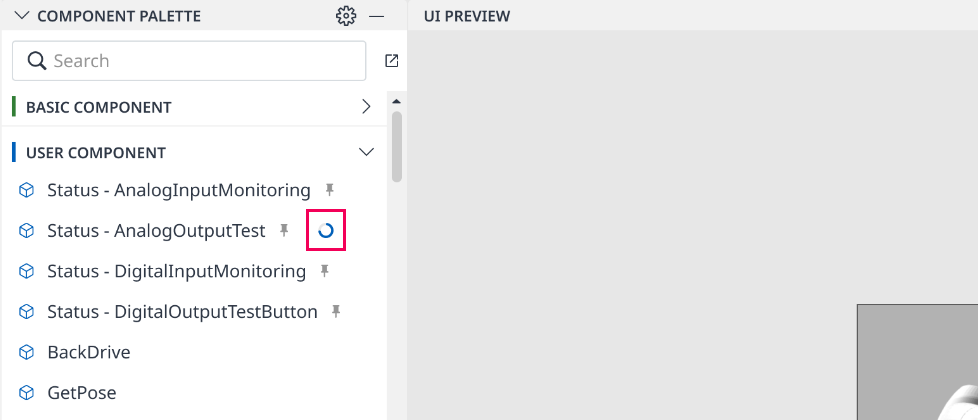Click cube icon next to GetPose
The height and width of the screenshot is (420, 978).
(x=26, y=393)
